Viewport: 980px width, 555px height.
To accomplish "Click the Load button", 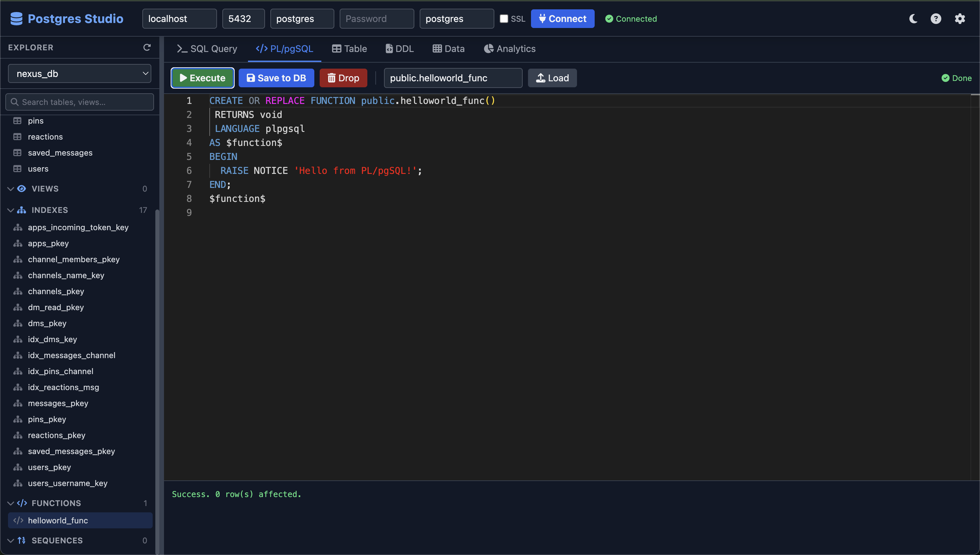I will [x=552, y=78].
